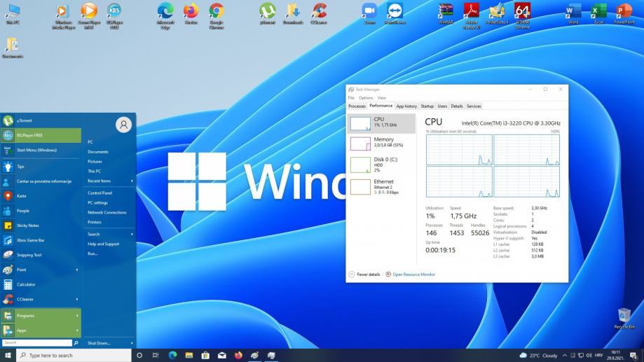The image size is (644, 362).
Task: Click the user account avatar in start menu
Action: click(x=124, y=125)
